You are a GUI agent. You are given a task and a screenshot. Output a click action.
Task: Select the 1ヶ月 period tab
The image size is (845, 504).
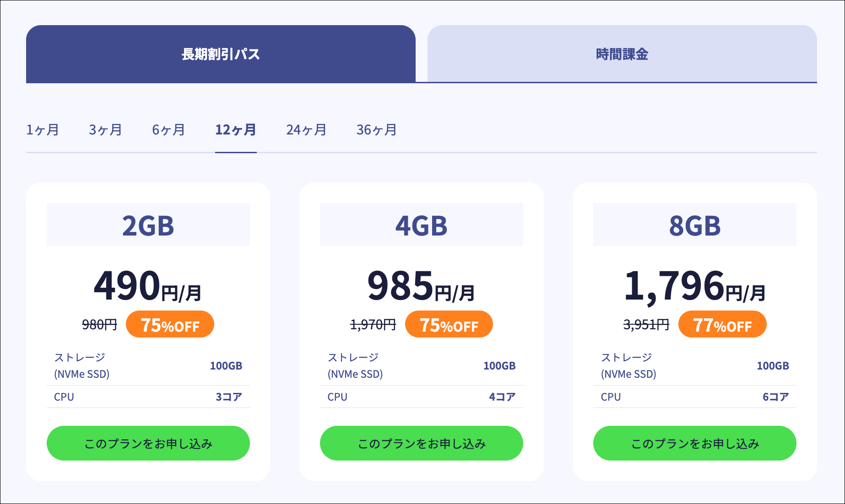(x=43, y=130)
